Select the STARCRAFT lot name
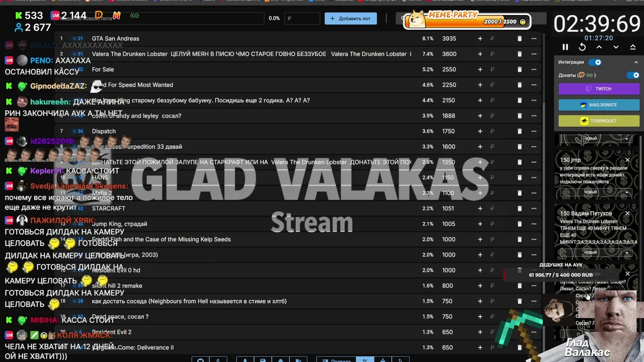The height and width of the screenshot is (362, 644). [109, 208]
